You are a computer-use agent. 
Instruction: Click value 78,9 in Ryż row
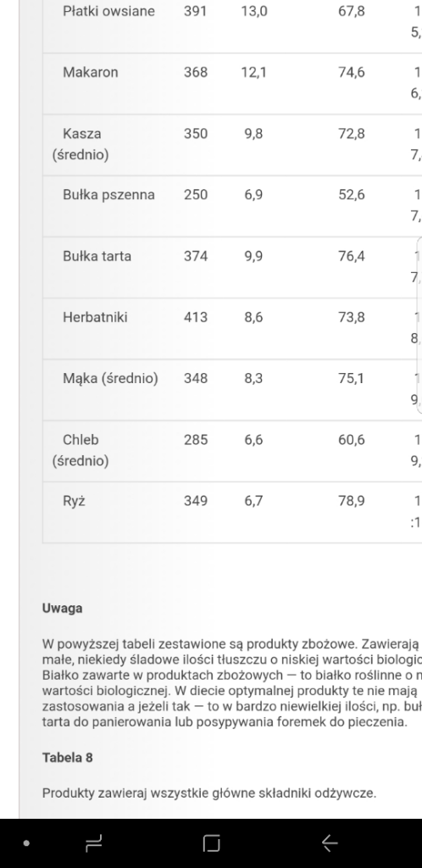(351, 501)
